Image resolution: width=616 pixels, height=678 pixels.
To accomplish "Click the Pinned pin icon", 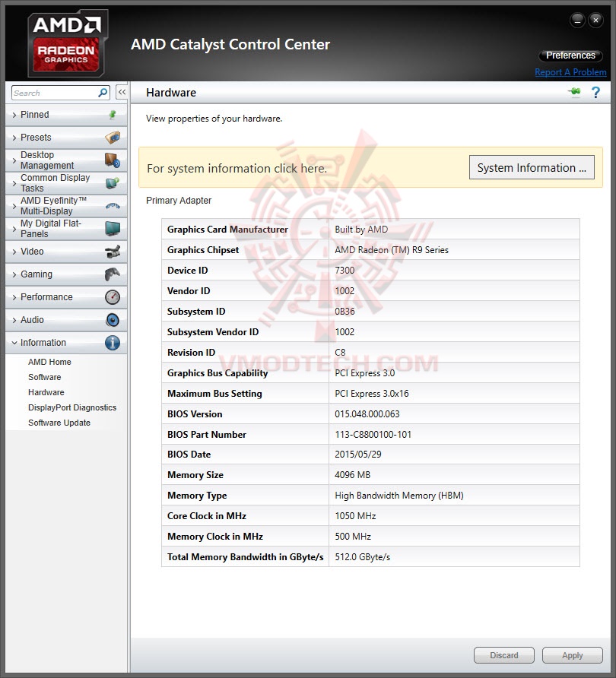I will point(113,115).
